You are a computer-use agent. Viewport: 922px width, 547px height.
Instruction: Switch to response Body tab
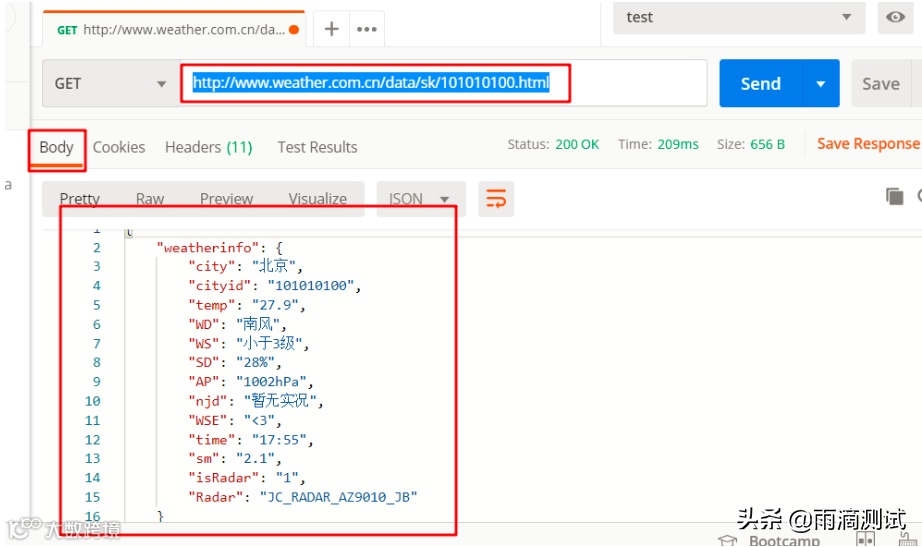[x=56, y=147]
